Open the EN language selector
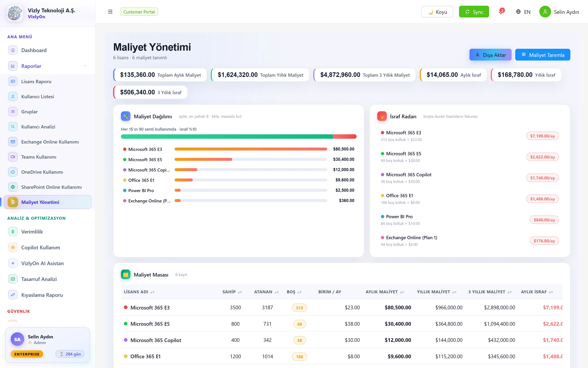Viewport: 588px width, 368px height. point(523,12)
